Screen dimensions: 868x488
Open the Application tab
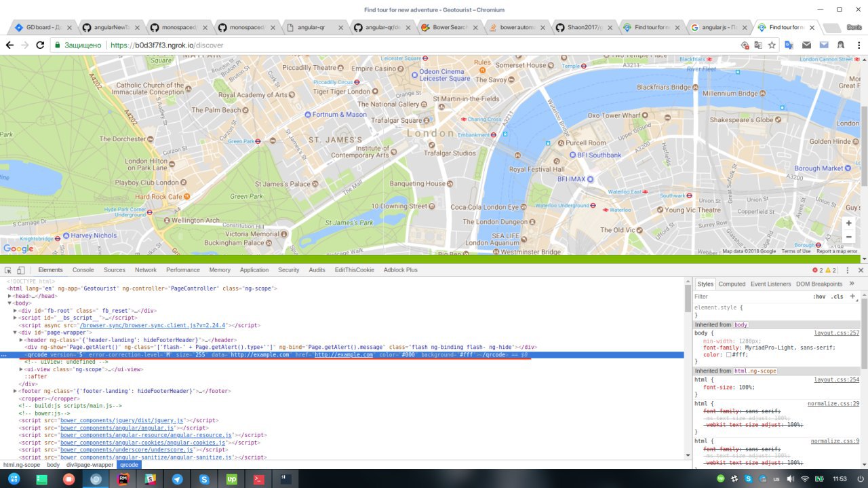coord(254,270)
